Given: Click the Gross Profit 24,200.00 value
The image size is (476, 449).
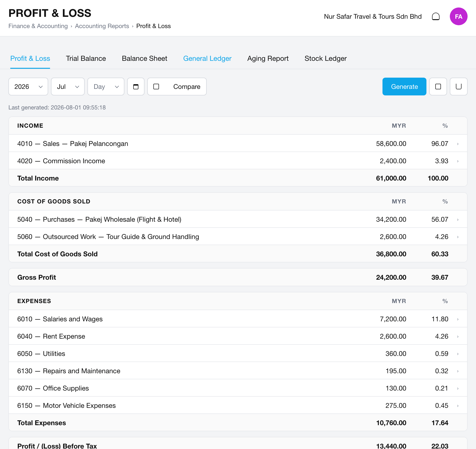Looking at the screenshot, I should 391,277.
